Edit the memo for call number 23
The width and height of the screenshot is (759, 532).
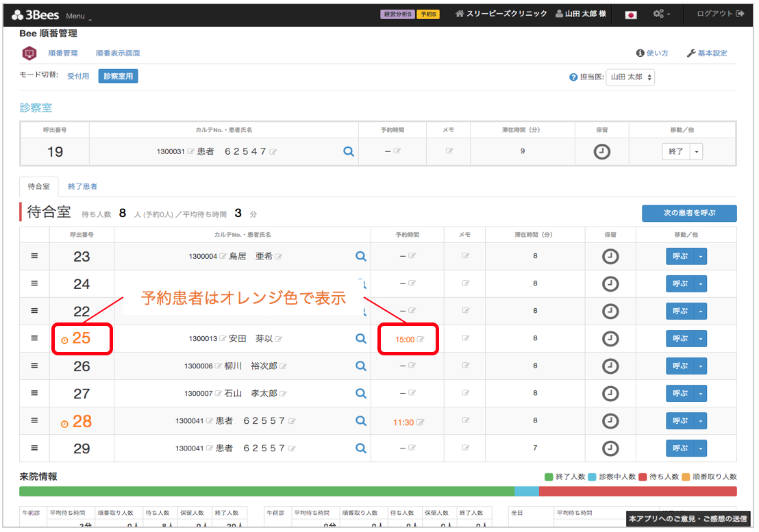465,256
